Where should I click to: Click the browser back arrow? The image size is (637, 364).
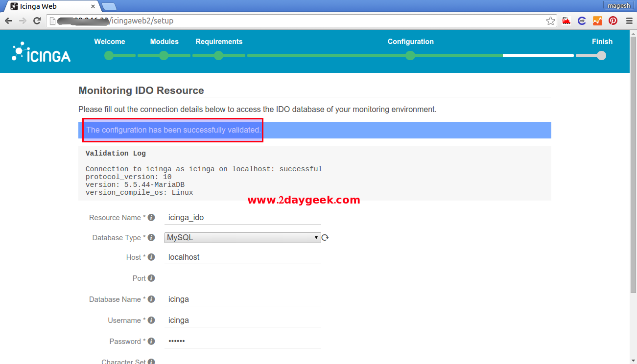(8, 21)
